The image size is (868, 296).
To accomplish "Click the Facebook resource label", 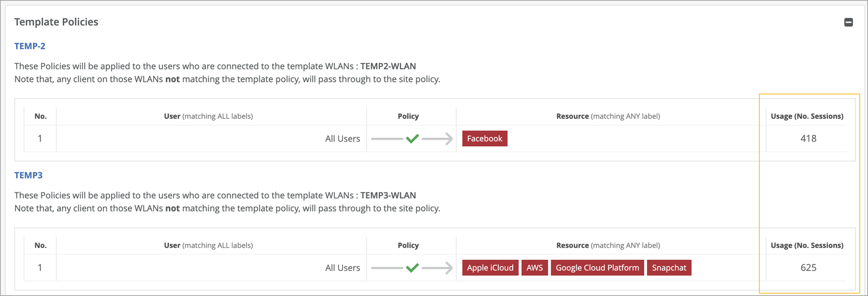I will click(x=485, y=139).
